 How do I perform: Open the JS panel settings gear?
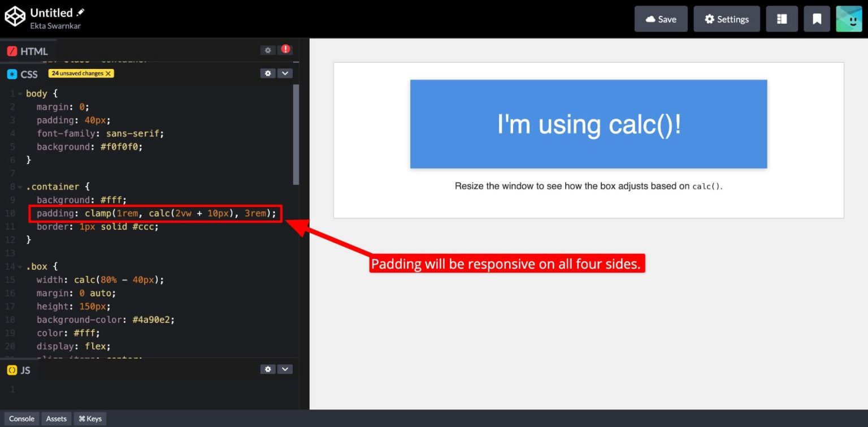(267, 369)
